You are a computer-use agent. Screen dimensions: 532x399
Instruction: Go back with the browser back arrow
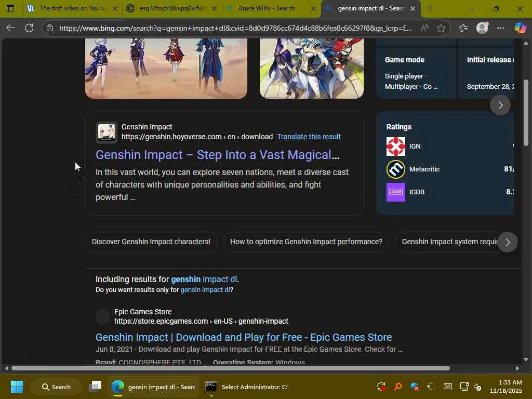[10, 28]
